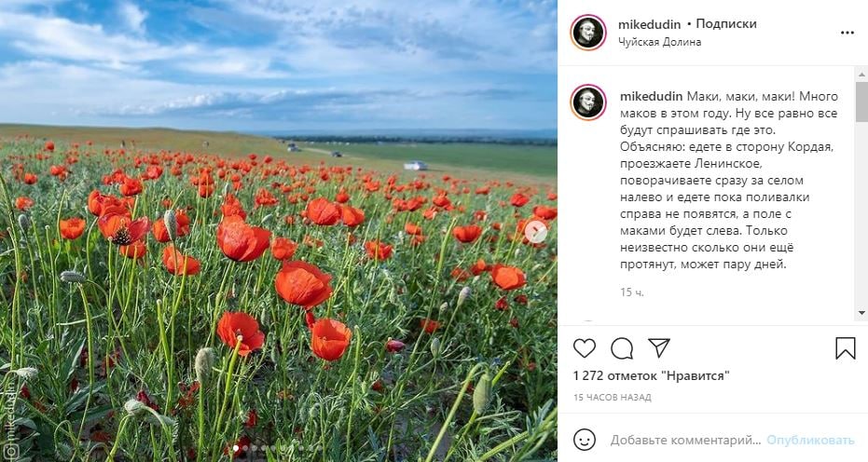This screenshot has height=462, width=868.
Task: Open mikedudin avatar beside the caption
Action: [588, 102]
